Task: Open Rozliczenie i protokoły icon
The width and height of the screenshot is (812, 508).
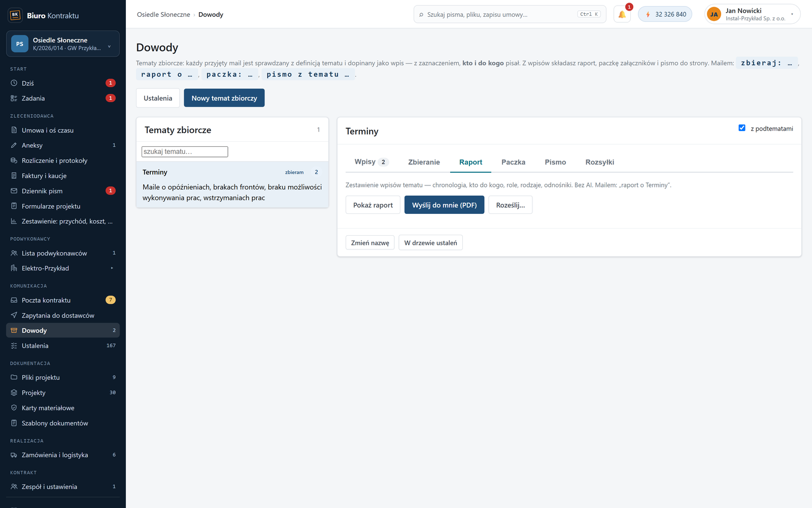Action: [14, 161]
